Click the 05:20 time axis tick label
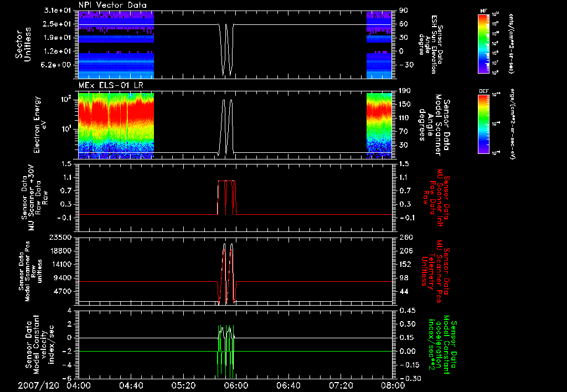This screenshot has height=392, width=567. click(x=183, y=385)
